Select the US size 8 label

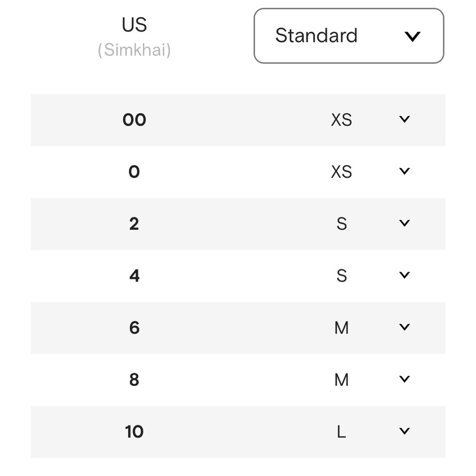pos(134,379)
